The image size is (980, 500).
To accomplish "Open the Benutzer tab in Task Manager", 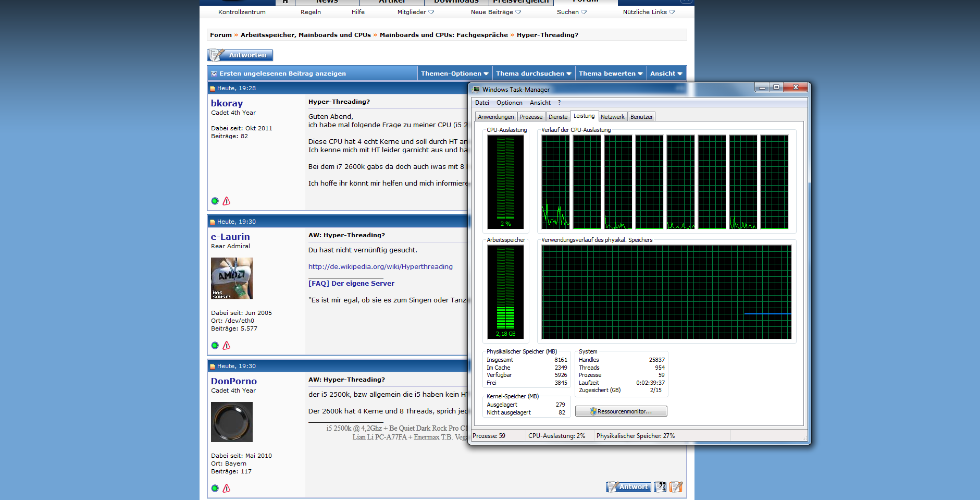I will 641,117.
